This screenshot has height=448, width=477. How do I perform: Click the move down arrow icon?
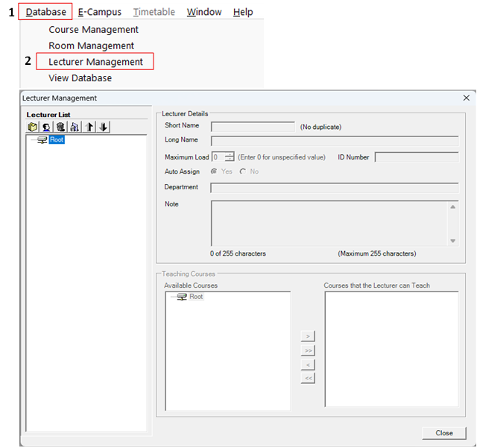[x=104, y=127]
